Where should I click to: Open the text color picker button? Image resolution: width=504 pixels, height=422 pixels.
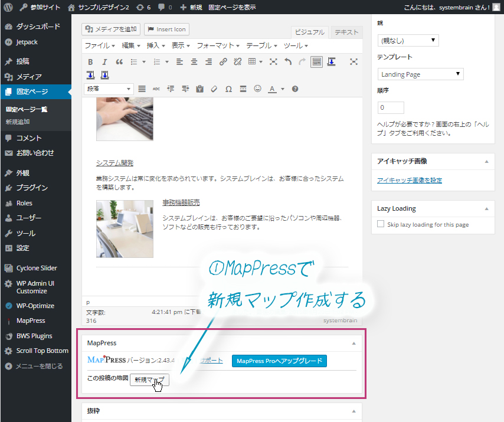(272, 89)
